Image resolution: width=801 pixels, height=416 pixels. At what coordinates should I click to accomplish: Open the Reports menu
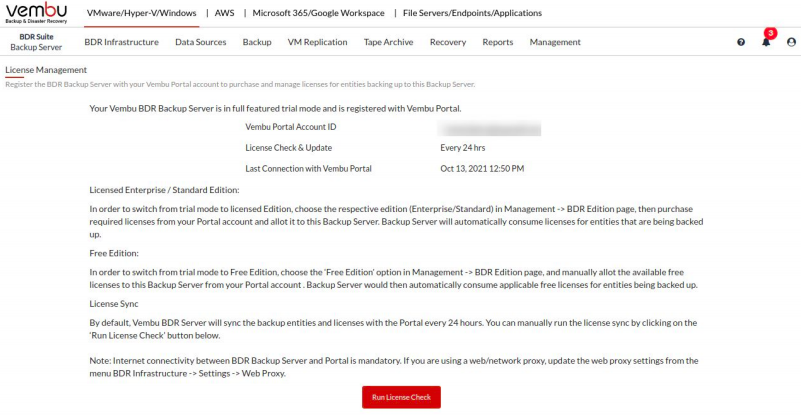click(498, 42)
